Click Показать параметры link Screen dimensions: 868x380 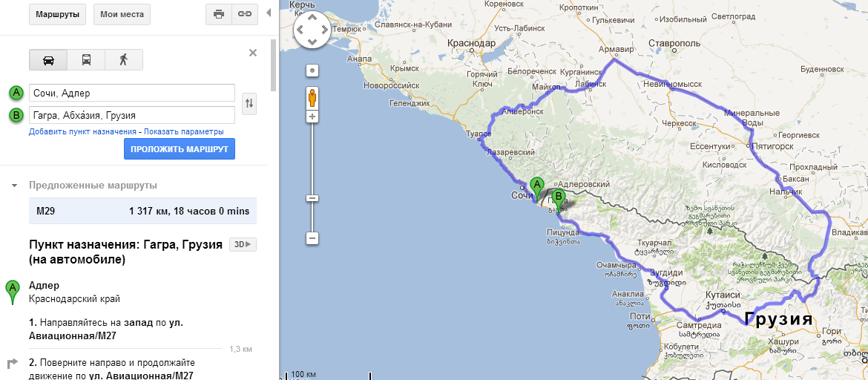(x=184, y=132)
